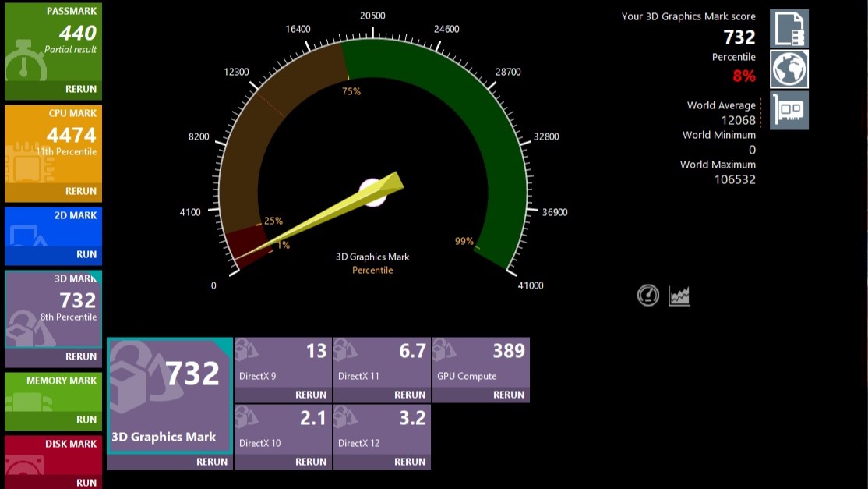Click 'Your 3D Graphics Mark score' heading
This screenshot has height=489, width=868.
click(688, 16)
